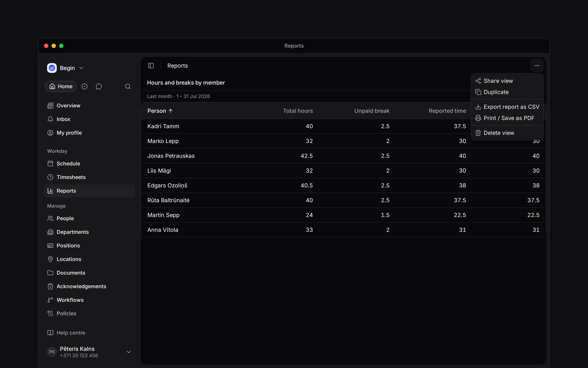This screenshot has width=588, height=368.
Task: Click the Edgars Ozoliņš row name
Action: 167,185
